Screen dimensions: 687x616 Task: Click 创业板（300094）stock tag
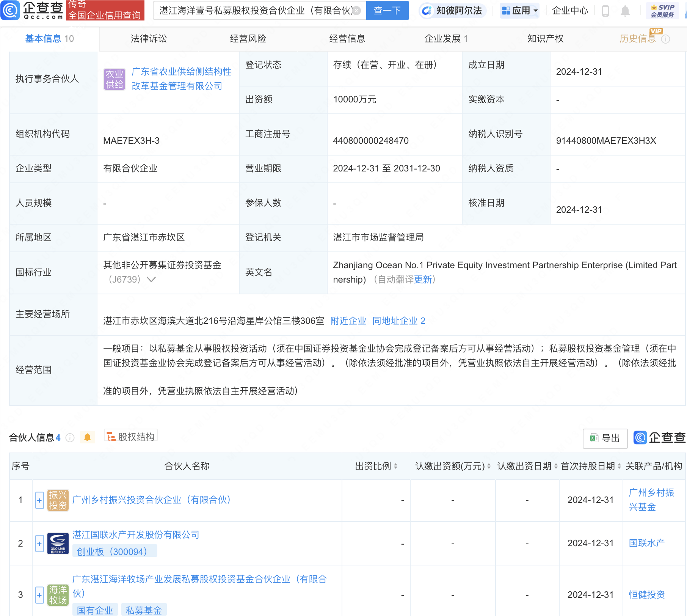(x=114, y=552)
